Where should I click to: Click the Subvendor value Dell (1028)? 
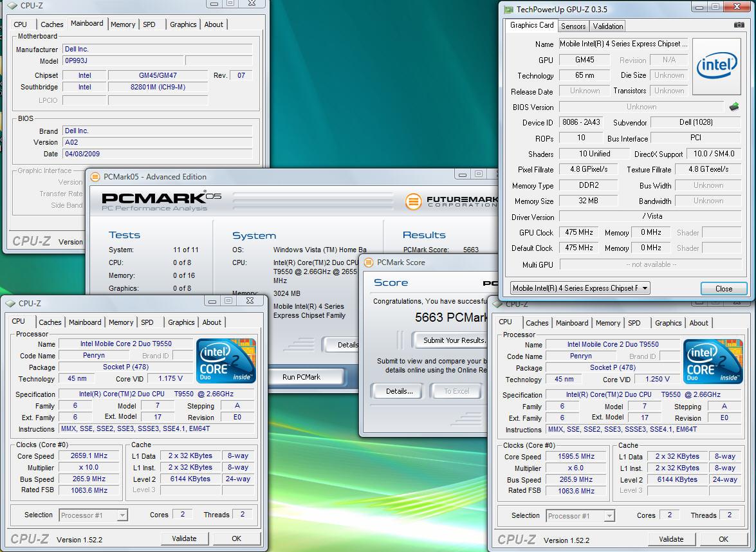(696, 122)
